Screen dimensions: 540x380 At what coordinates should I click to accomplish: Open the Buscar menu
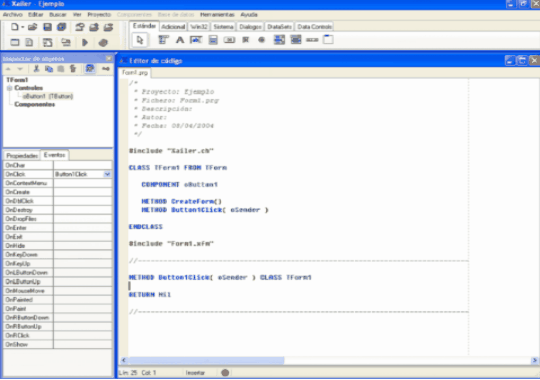58,14
